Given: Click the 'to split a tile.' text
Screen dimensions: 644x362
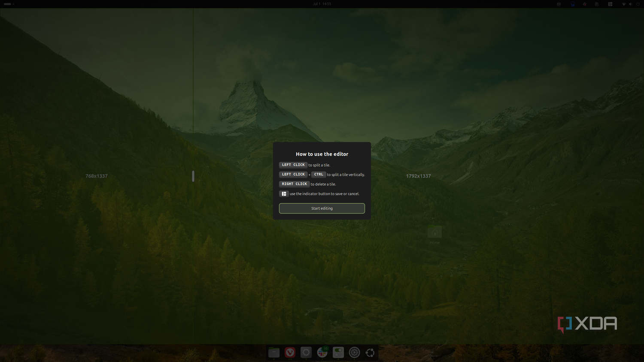Looking at the screenshot, I should point(319,165).
